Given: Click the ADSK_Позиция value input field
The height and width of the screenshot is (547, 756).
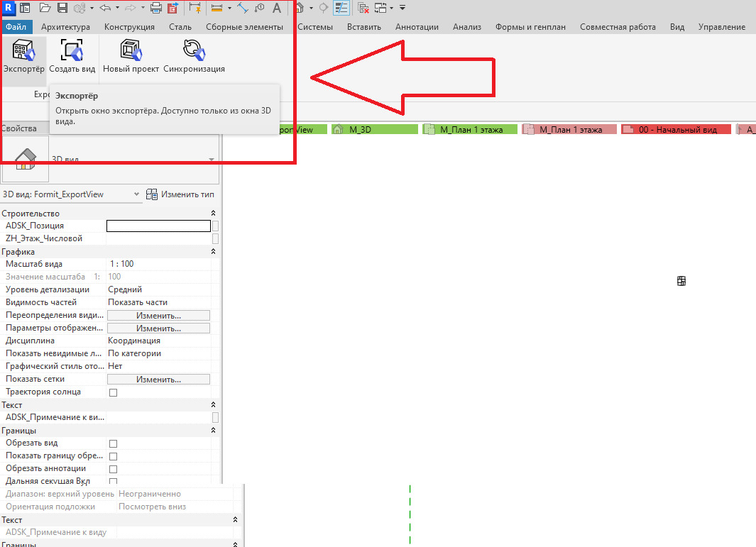Looking at the screenshot, I should pos(158,226).
